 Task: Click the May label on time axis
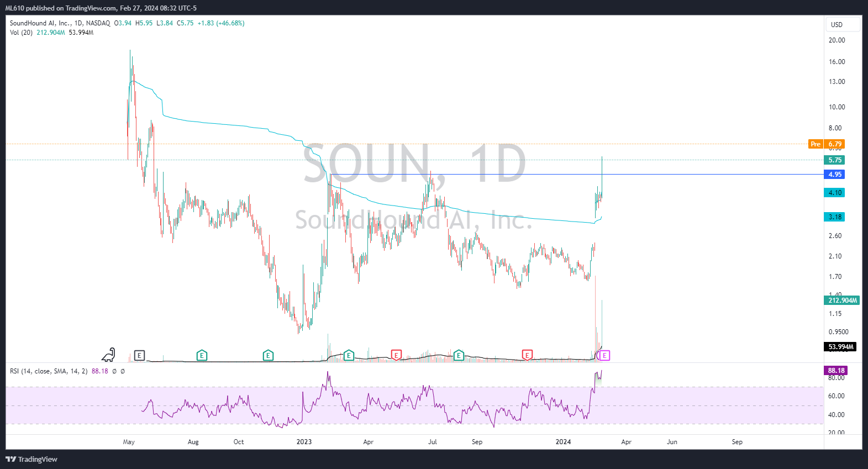[x=129, y=442]
